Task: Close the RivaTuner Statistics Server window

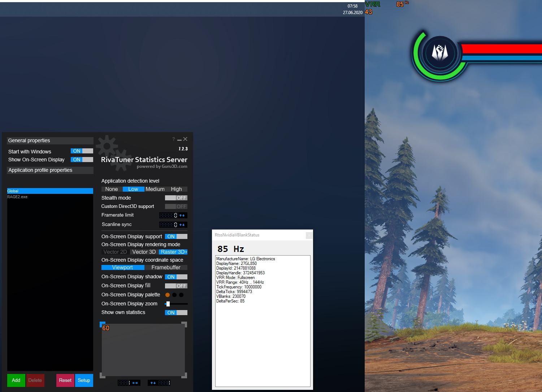Action: (x=185, y=139)
